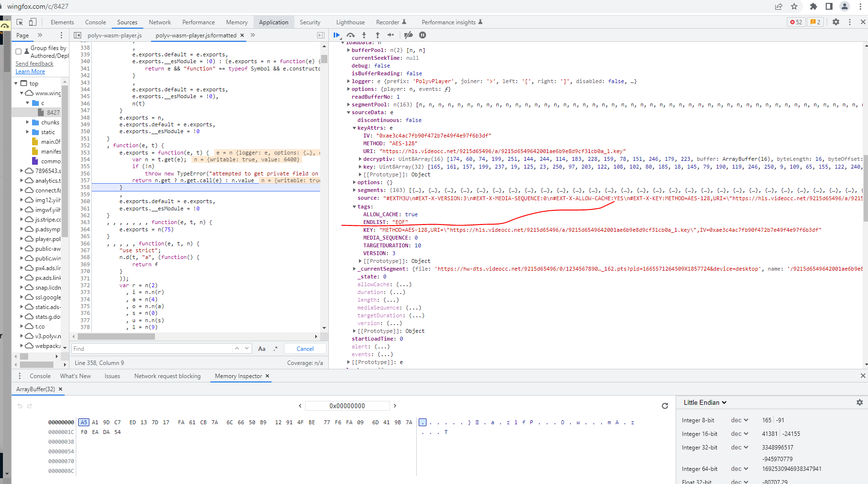Viewport: 868px width, 484px height.
Task: Refresh the Memory Inspector view
Action: 664,406
